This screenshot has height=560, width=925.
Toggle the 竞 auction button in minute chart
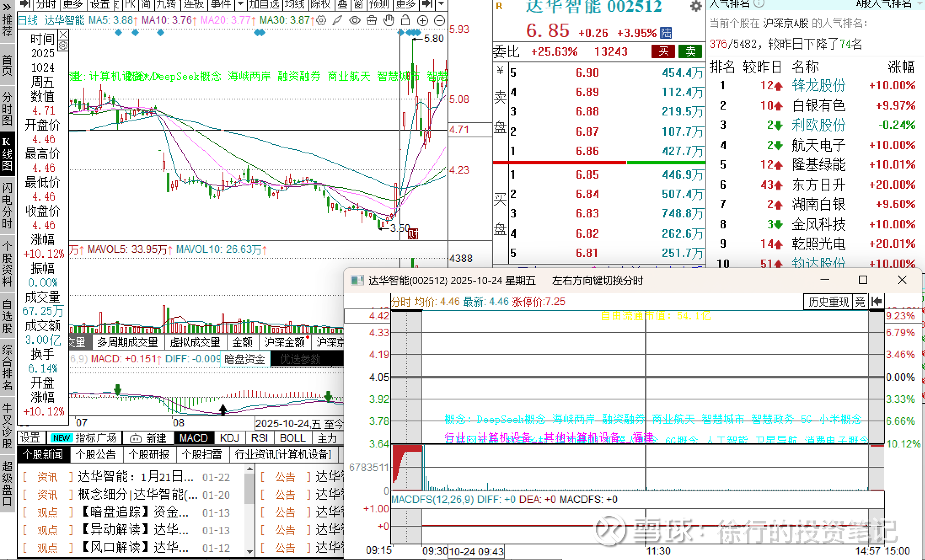pos(860,302)
